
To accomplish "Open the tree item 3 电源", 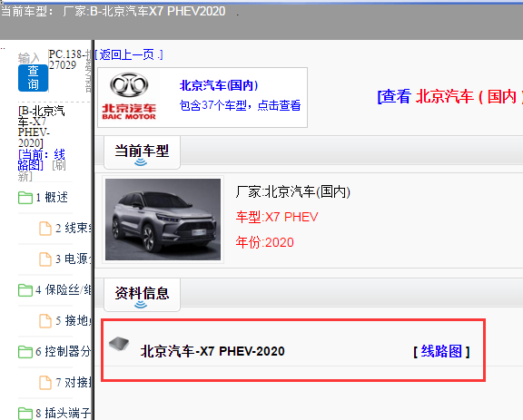I will (73, 259).
